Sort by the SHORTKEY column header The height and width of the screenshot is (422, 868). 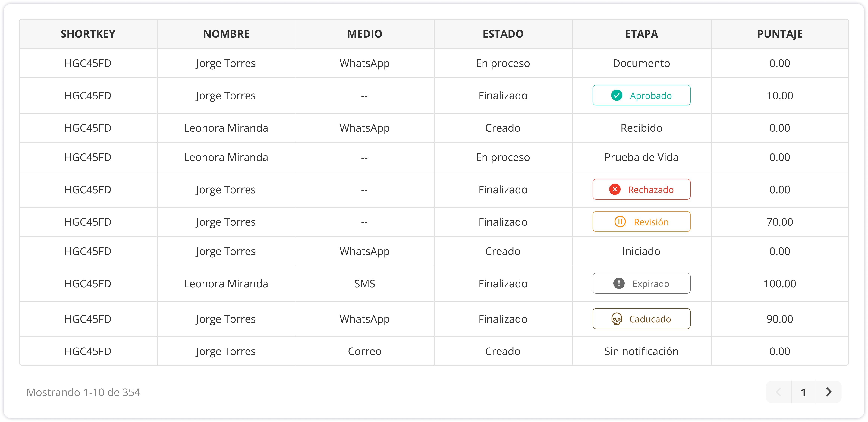coord(88,34)
